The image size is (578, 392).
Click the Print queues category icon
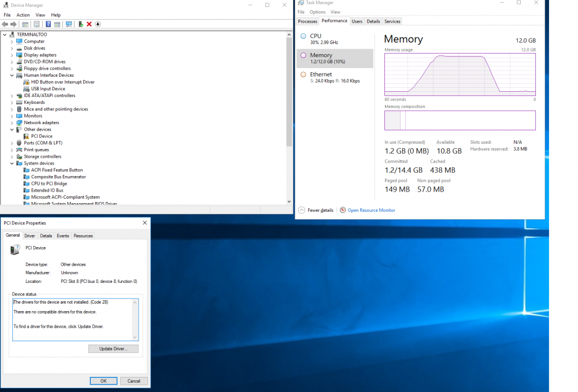[19, 150]
